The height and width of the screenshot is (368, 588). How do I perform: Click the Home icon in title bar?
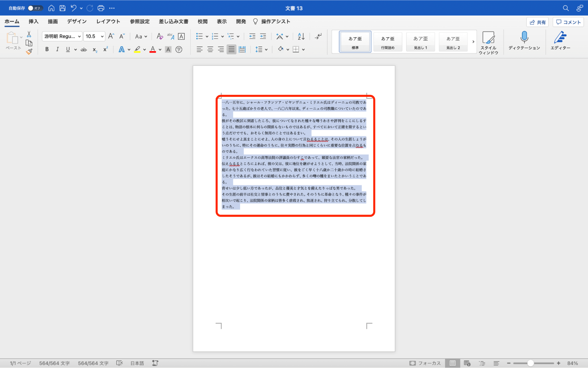point(51,8)
